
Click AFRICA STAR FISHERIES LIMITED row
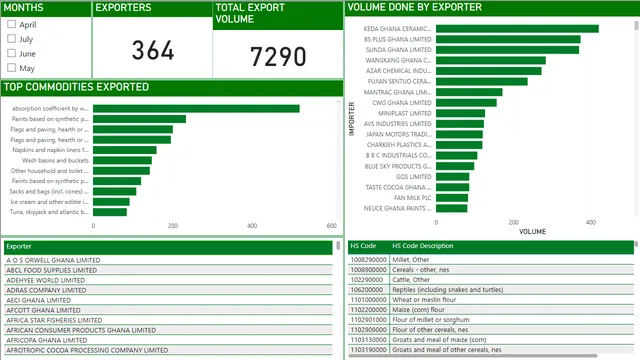(x=168, y=320)
